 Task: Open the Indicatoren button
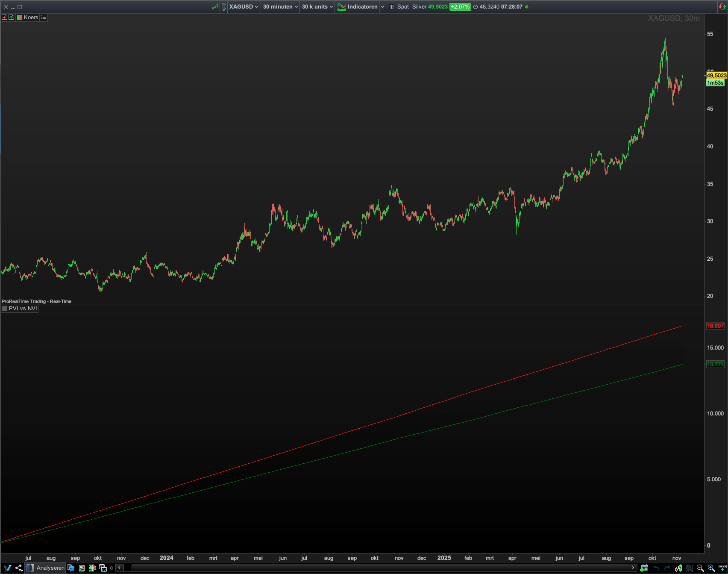357,7
